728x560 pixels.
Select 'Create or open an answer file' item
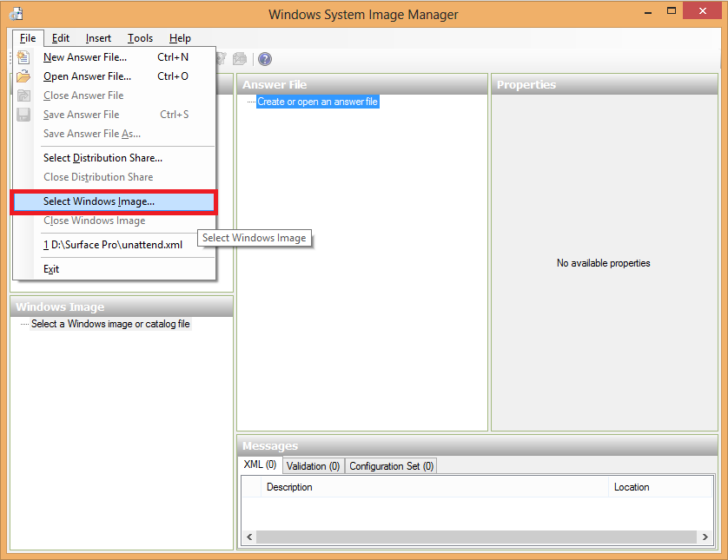coord(318,102)
